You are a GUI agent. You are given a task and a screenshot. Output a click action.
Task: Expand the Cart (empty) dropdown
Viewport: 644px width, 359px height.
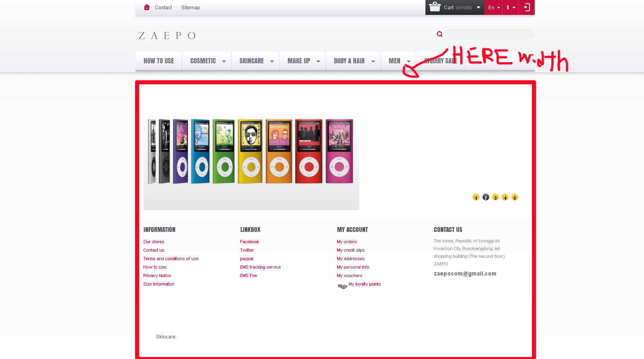tap(478, 7)
